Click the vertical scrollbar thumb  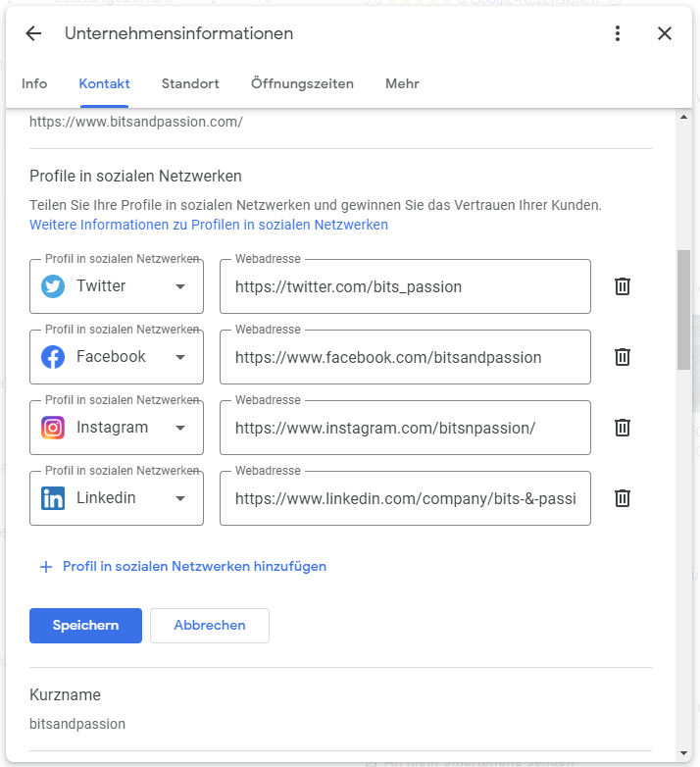683,309
